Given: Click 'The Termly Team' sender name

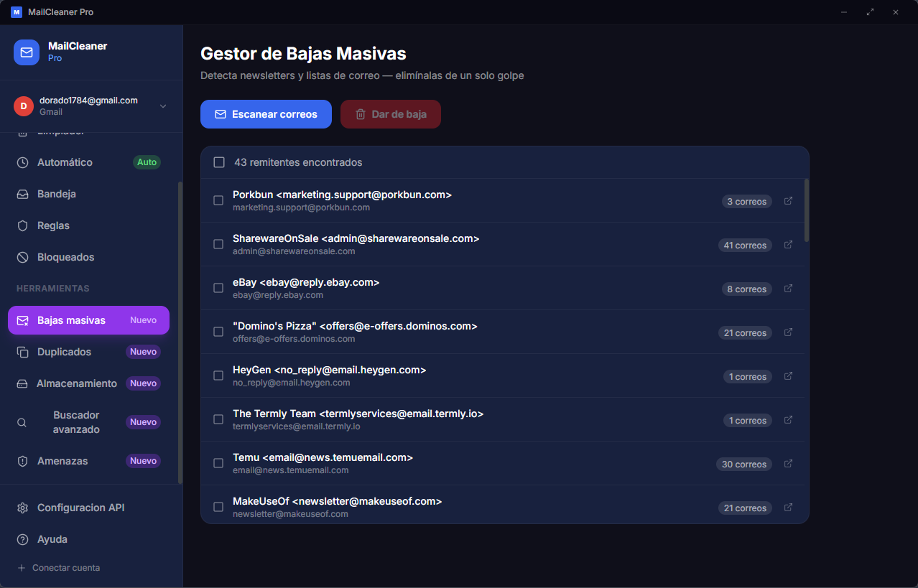Looking at the screenshot, I should pos(358,414).
